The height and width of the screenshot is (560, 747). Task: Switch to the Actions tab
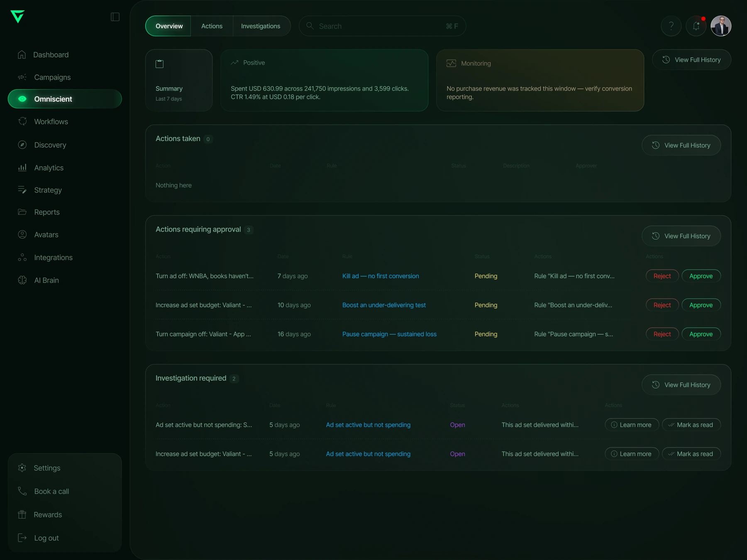point(212,26)
